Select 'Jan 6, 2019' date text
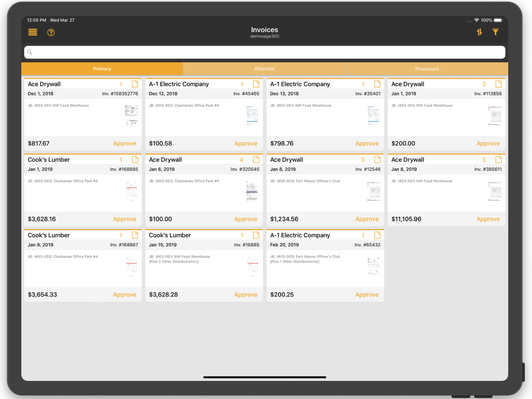The image size is (532, 399). [162, 169]
